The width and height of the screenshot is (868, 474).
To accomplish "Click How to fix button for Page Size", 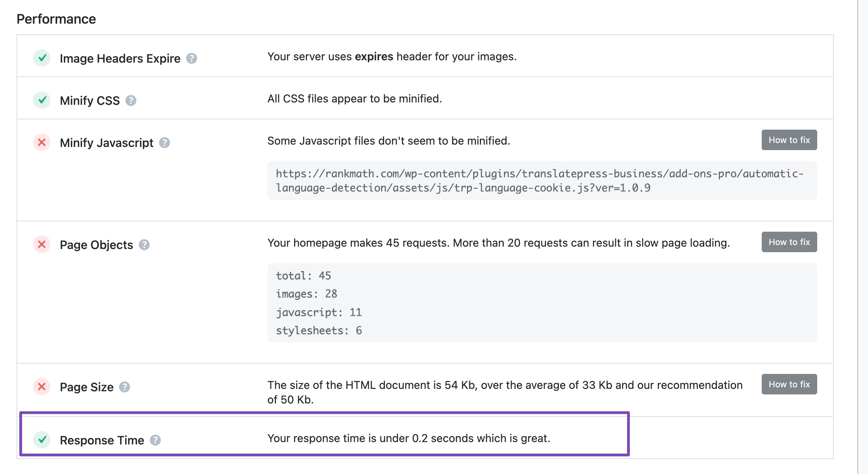I will [790, 383].
